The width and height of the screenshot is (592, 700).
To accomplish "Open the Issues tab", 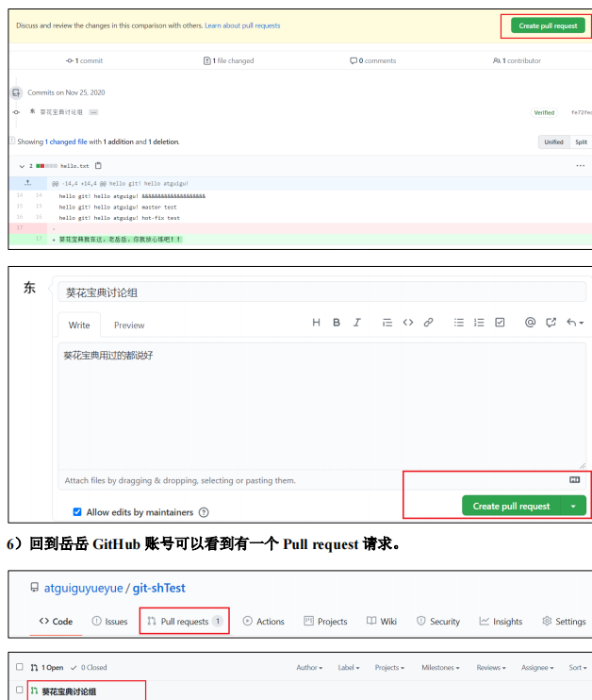I will 109,622.
